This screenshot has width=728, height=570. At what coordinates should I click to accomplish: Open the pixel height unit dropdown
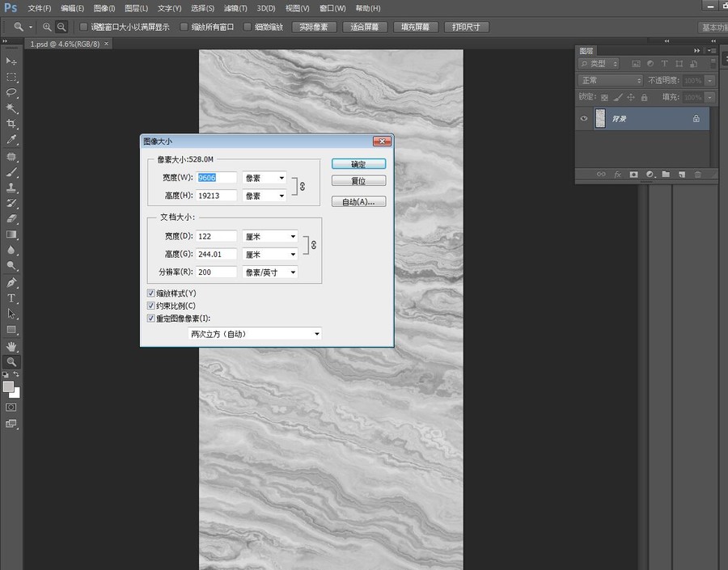click(265, 196)
